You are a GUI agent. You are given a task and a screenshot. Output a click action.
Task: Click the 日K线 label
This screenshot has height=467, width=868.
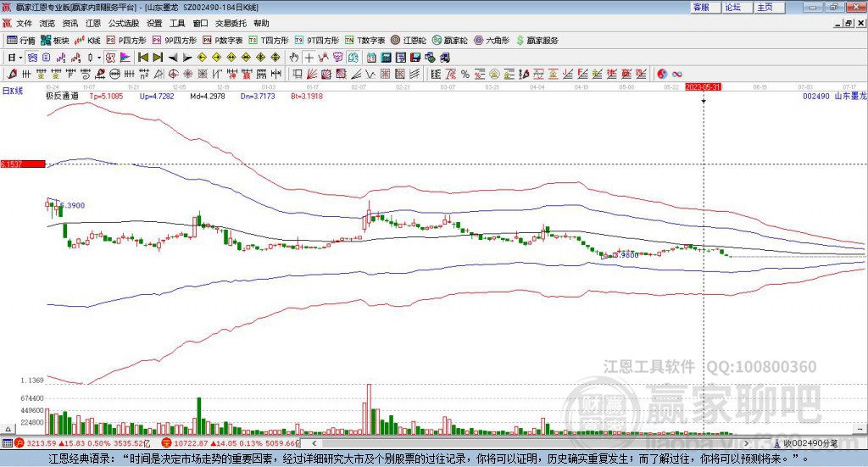coord(12,91)
